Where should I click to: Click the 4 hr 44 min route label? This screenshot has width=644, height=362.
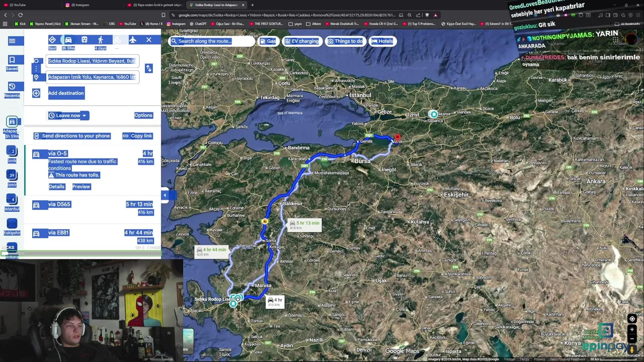[x=211, y=251]
